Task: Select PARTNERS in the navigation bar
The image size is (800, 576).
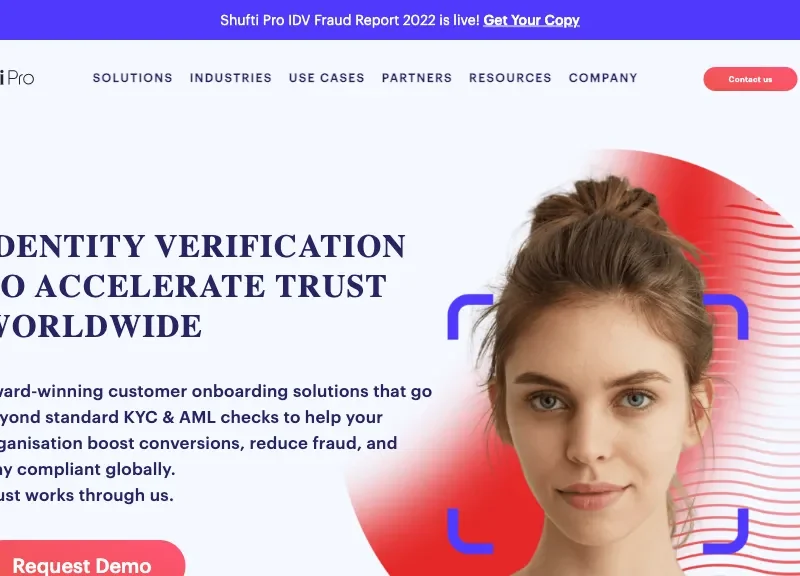Action: [417, 78]
